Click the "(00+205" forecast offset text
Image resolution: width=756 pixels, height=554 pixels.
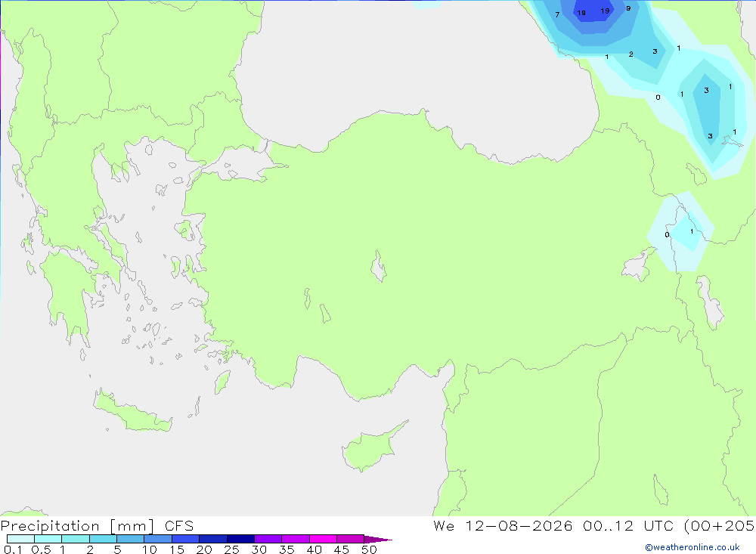(x=719, y=526)
